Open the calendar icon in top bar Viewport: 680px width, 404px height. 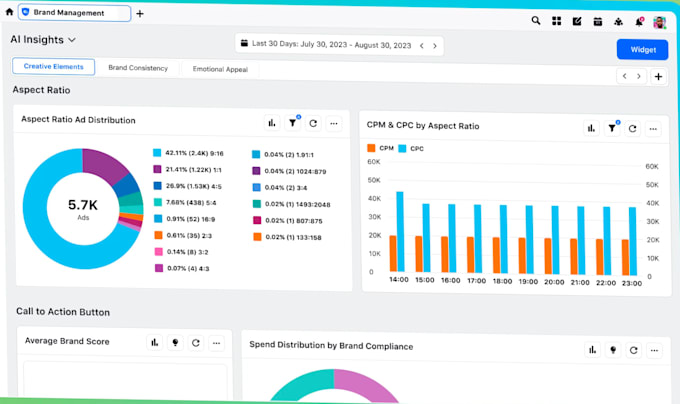coord(598,22)
